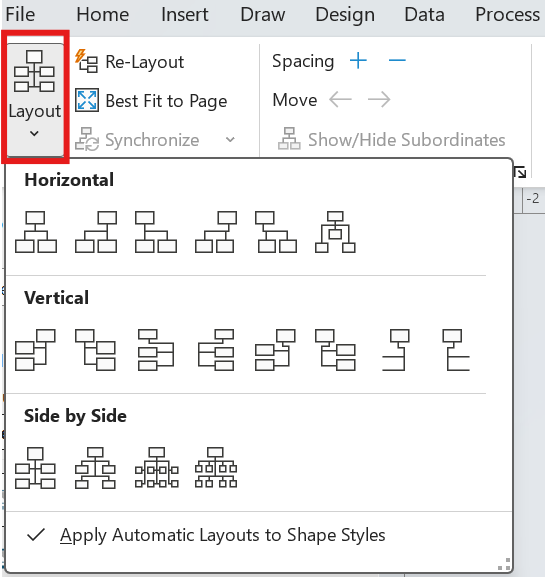Click the menu resize grip corner
Screen dimensions: 545x577
[505, 564]
